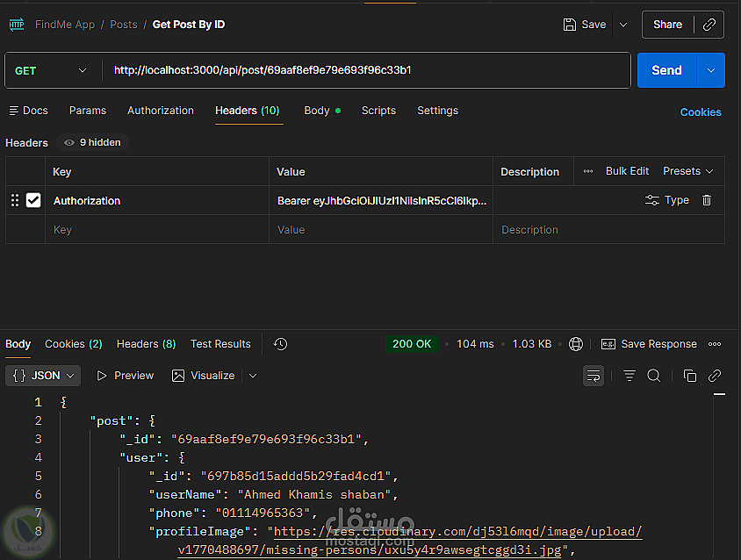Screen dimensions: 741x560
Task: Open the JSON format dropdown
Action: pyautogui.click(x=43, y=376)
